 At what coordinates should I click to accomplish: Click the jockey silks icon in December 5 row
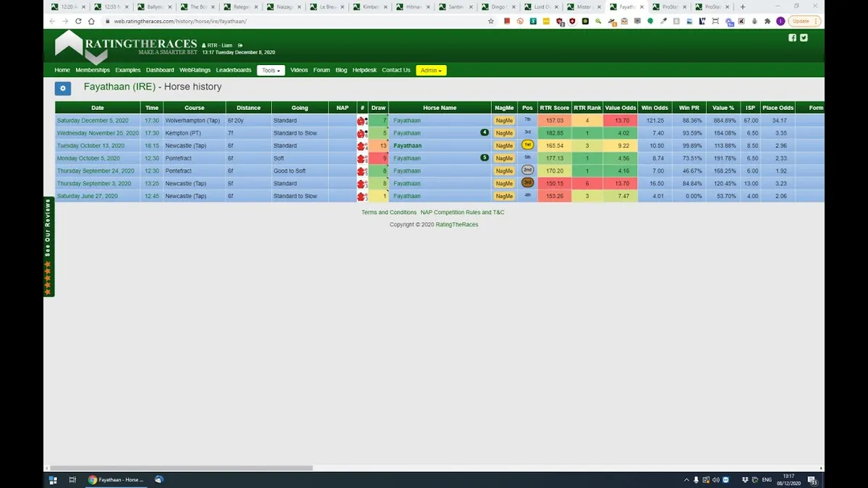(x=362, y=121)
